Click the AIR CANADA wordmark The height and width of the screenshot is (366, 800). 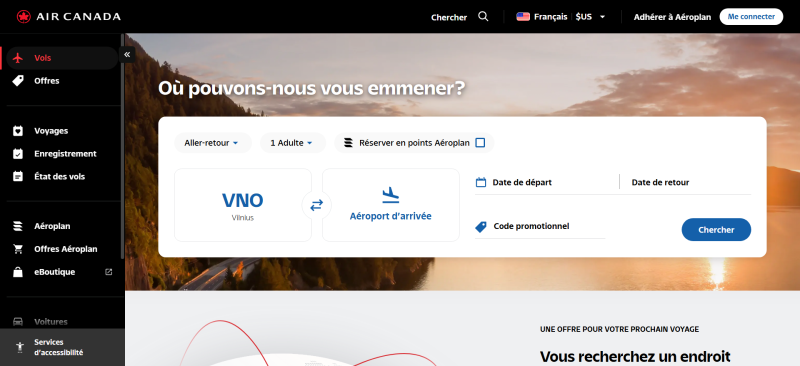tap(79, 16)
